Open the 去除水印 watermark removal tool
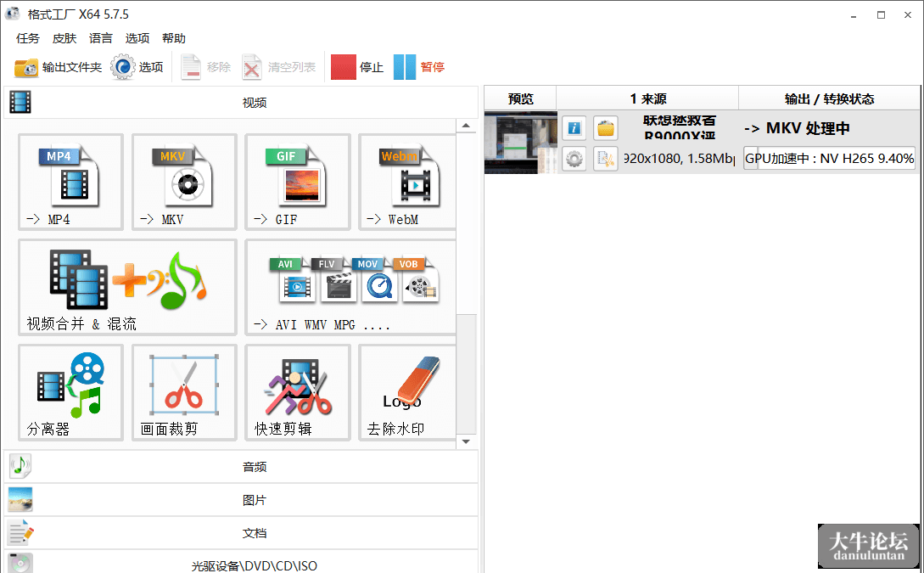Screen dimensions: 924x573 click(407, 392)
